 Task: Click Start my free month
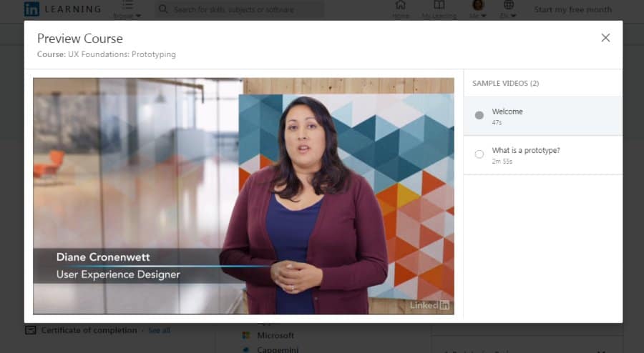pos(573,9)
